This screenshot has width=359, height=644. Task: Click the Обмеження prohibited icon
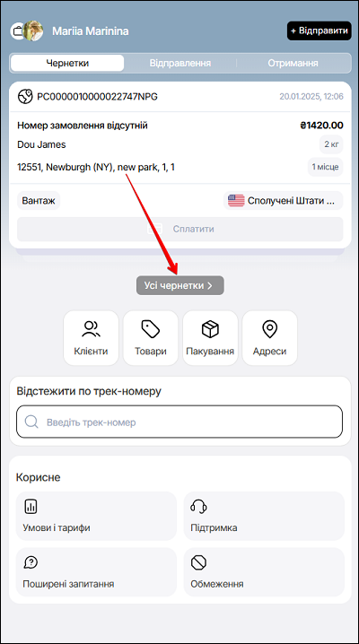[199, 562]
